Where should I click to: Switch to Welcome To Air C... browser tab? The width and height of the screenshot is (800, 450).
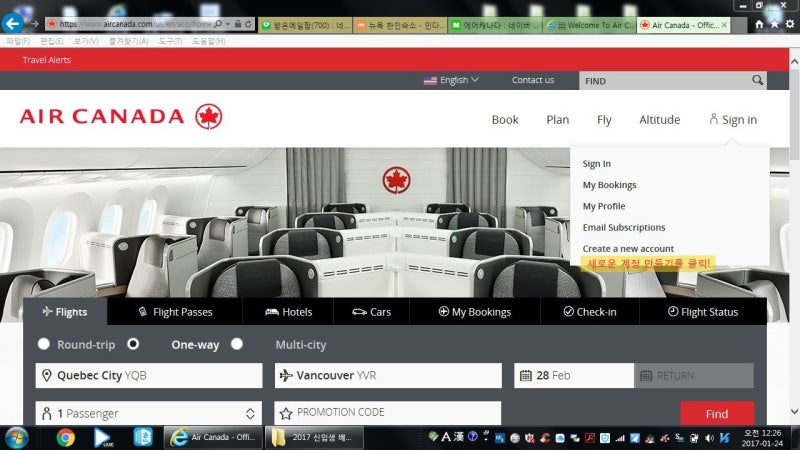click(x=590, y=25)
